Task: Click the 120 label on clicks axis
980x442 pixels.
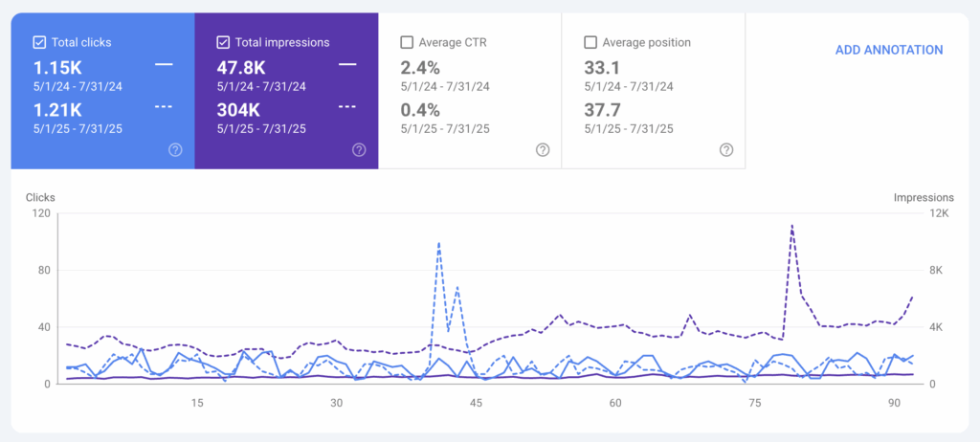Action: click(41, 213)
